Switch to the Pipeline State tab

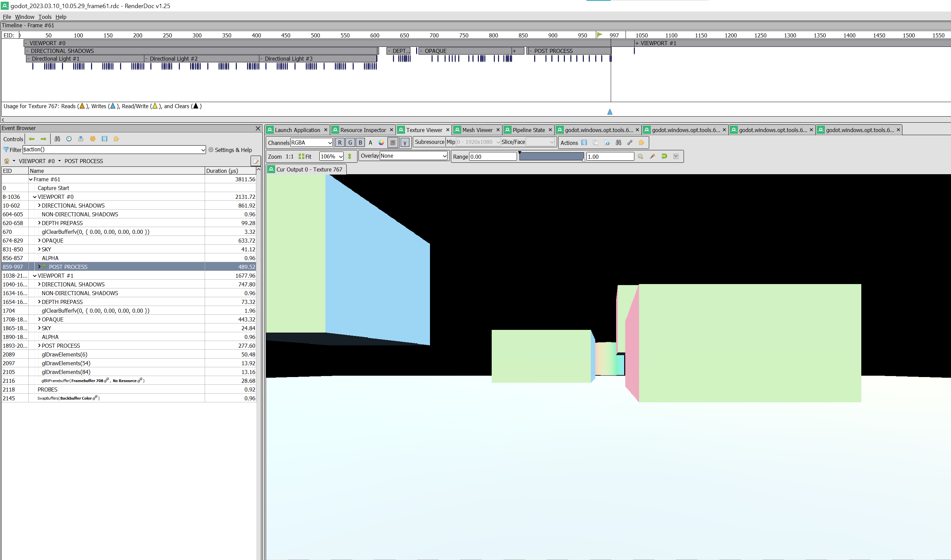coord(528,130)
